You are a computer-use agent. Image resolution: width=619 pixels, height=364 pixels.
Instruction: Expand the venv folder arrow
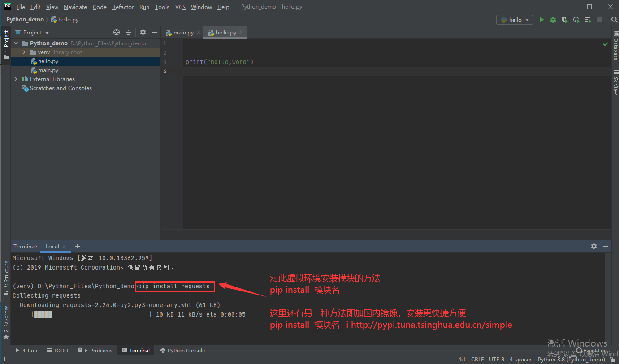pyautogui.click(x=24, y=52)
